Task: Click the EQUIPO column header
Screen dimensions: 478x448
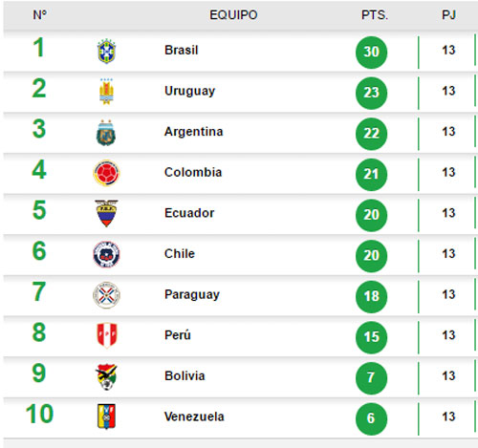Action: tap(233, 15)
